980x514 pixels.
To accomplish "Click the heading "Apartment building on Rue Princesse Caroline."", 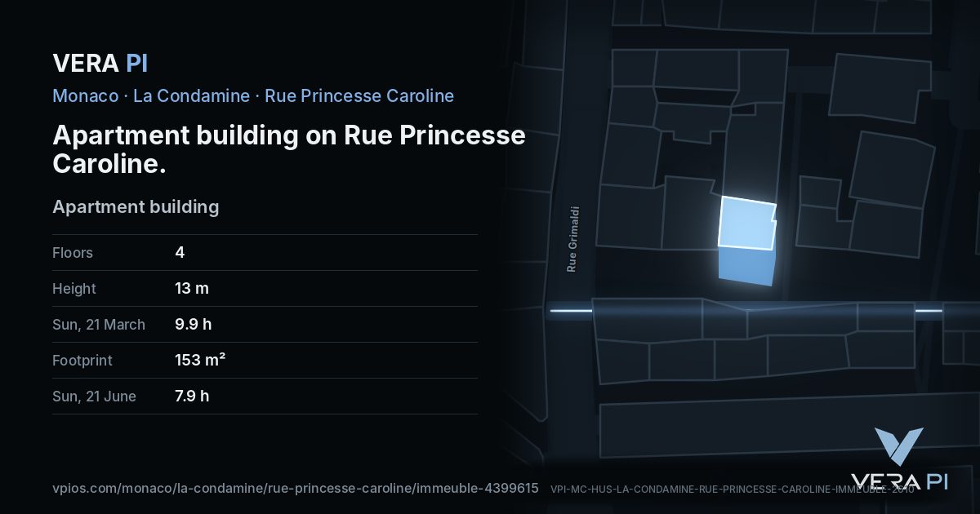I will pos(289,148).
